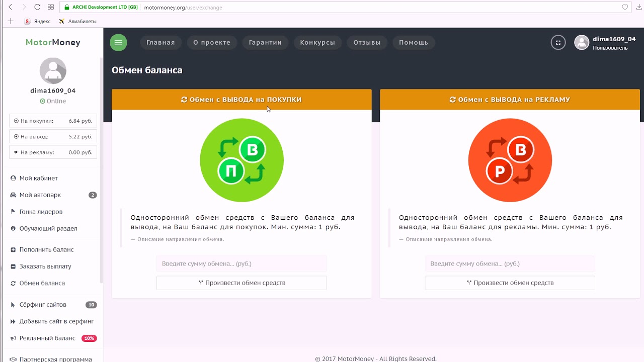
Task: Open Партнерская программа in sidebar
Action: click(55, 359)
